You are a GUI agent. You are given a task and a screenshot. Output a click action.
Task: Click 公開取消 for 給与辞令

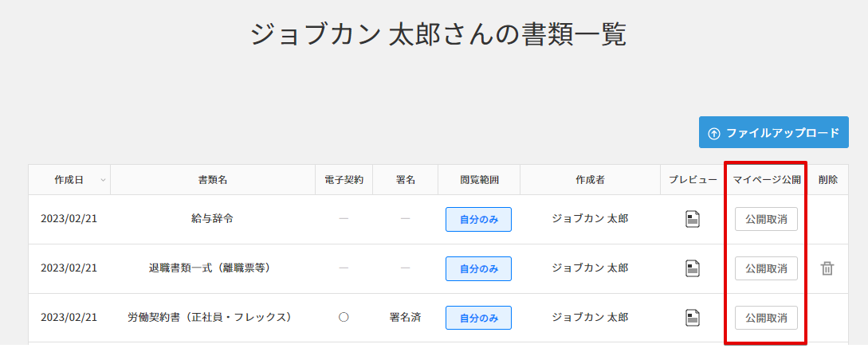click(766, 219)
